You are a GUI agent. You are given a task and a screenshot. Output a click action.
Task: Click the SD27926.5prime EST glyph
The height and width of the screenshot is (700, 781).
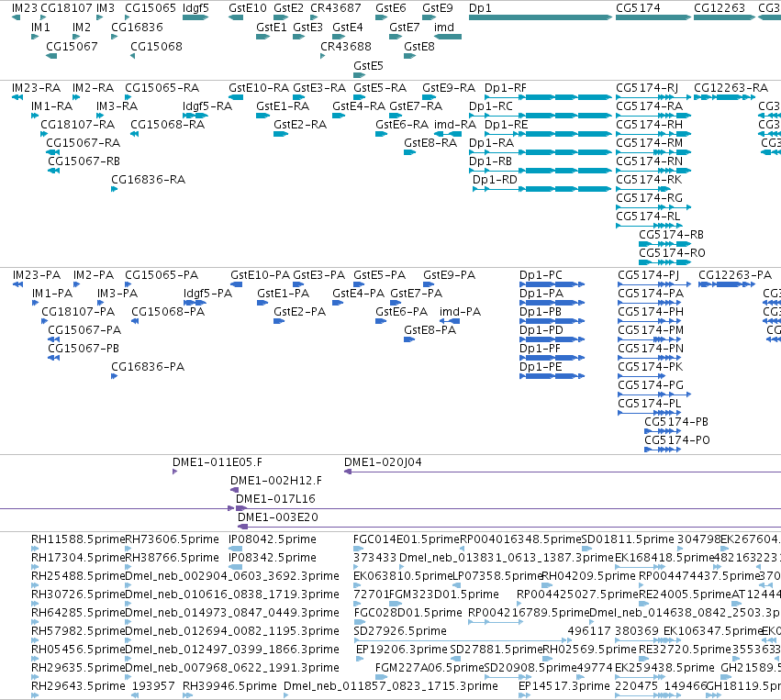click(x=463, y=640)
